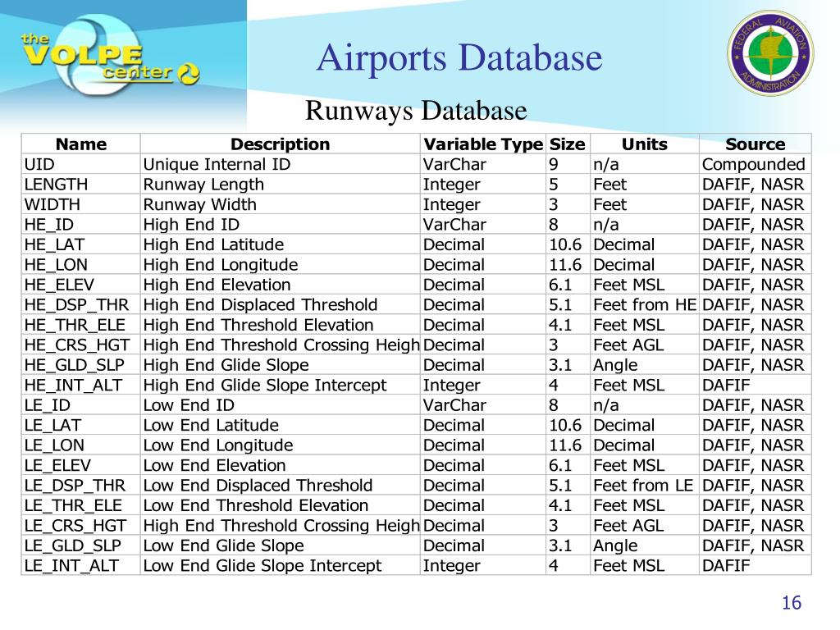
Task: Click the 'Runway Length' description
Action: (x=281, y=185)
